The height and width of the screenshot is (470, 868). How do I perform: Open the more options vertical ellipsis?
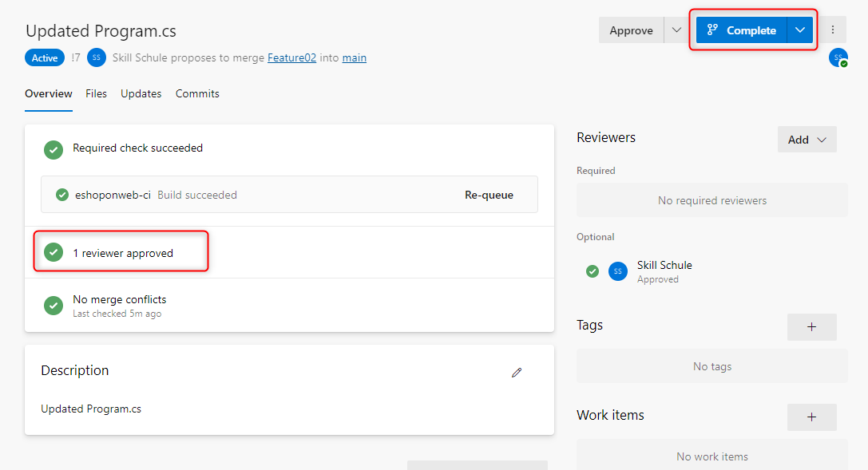click(x=833, y=30)
